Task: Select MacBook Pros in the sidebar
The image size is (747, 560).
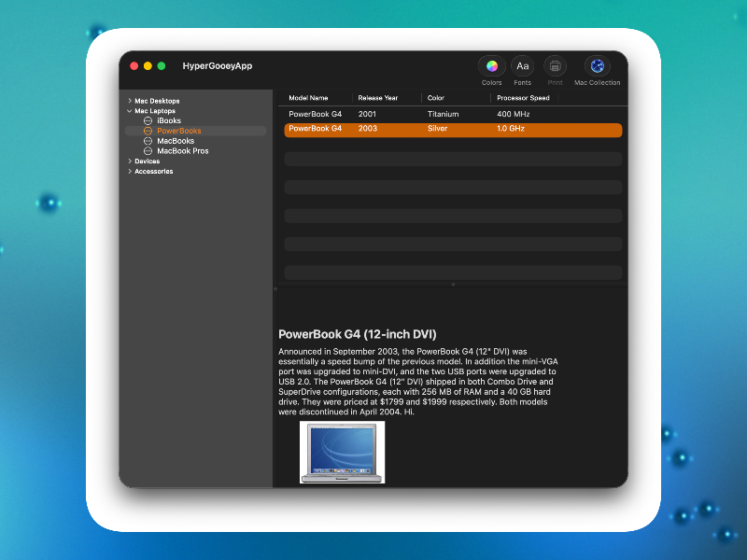Action: tap(182, 151)
